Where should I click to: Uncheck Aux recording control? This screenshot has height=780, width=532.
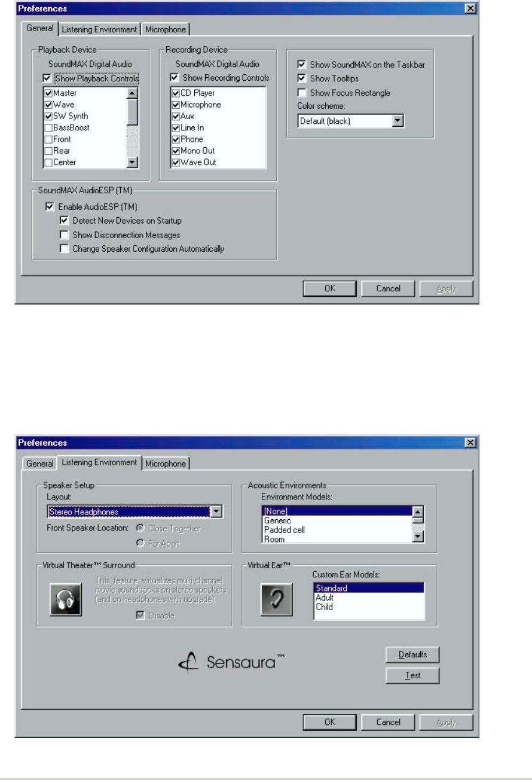coord(175,116)
